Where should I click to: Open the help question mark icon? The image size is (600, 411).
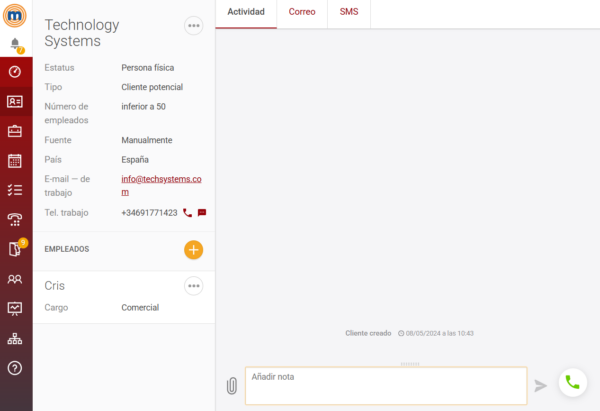pyautogui.click(x=15, y=367)
